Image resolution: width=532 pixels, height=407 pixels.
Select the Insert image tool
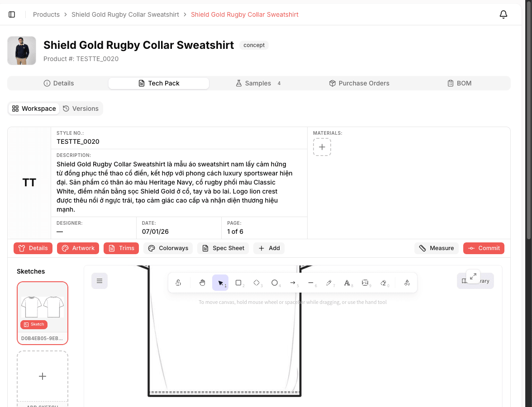point(365,283)
